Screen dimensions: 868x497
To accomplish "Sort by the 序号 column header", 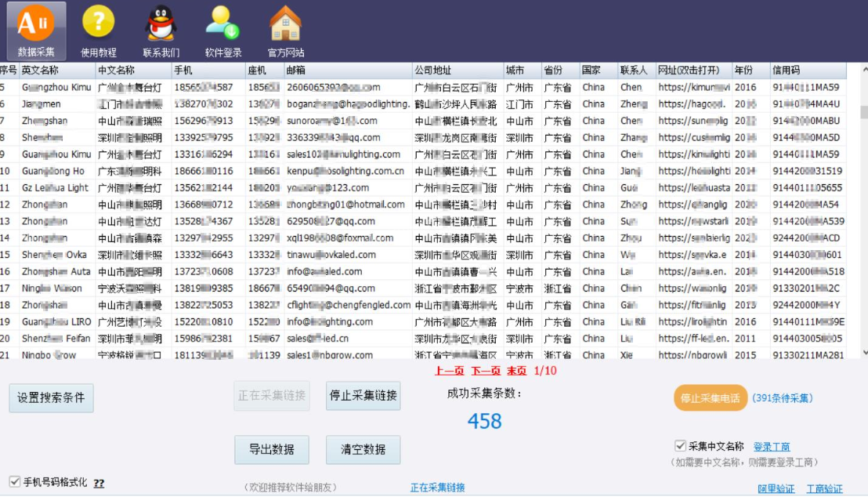I will [x=9, y=71].
